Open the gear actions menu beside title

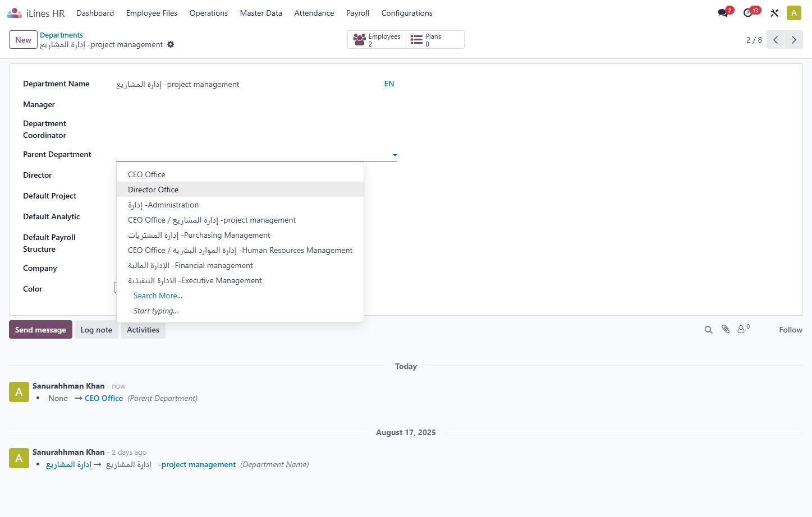tap(171, 44)
